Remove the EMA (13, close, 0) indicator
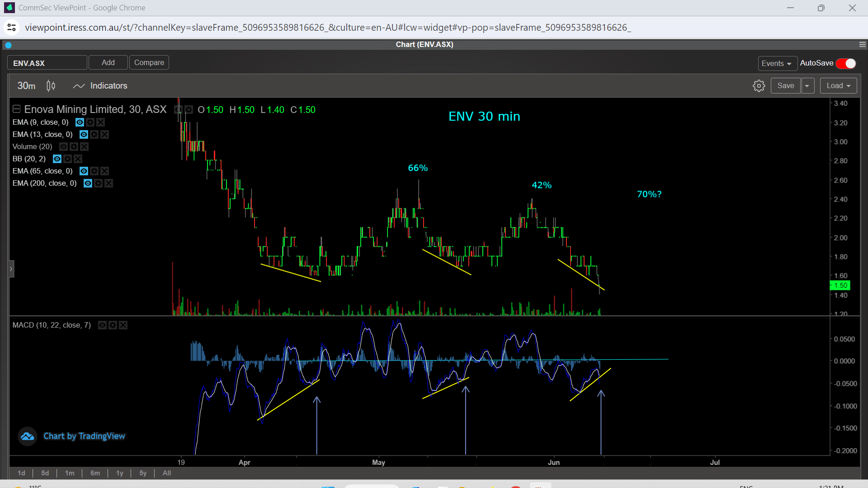The height and width of the screenshot is (488, 868). (x=104, y=135)
